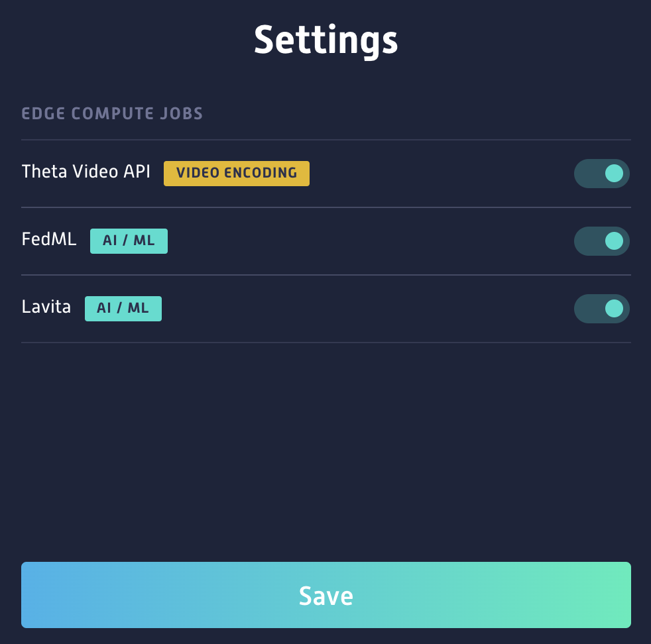
Task: Click the Lavita toggle knob
Action: [x=613, y=309]
